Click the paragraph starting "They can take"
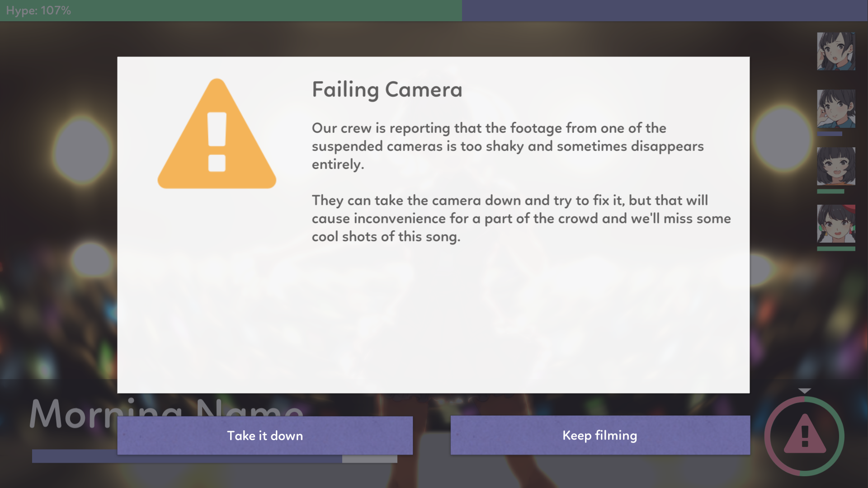Viewport: 868px width, 488px height. [521, 218]
